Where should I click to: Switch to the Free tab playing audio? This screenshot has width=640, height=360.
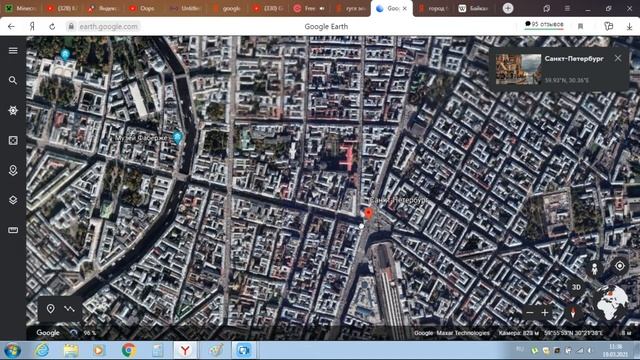(x=309, y=8)
